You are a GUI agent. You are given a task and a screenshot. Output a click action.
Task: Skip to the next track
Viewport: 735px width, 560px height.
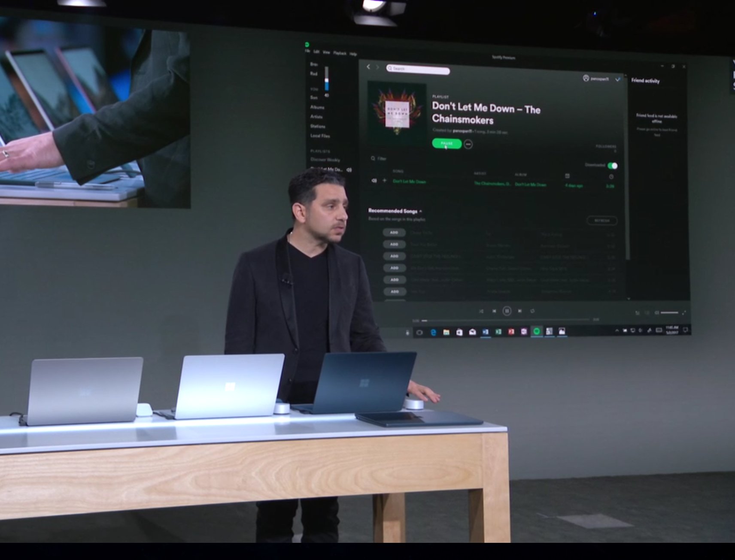click(x=520, y=311)
